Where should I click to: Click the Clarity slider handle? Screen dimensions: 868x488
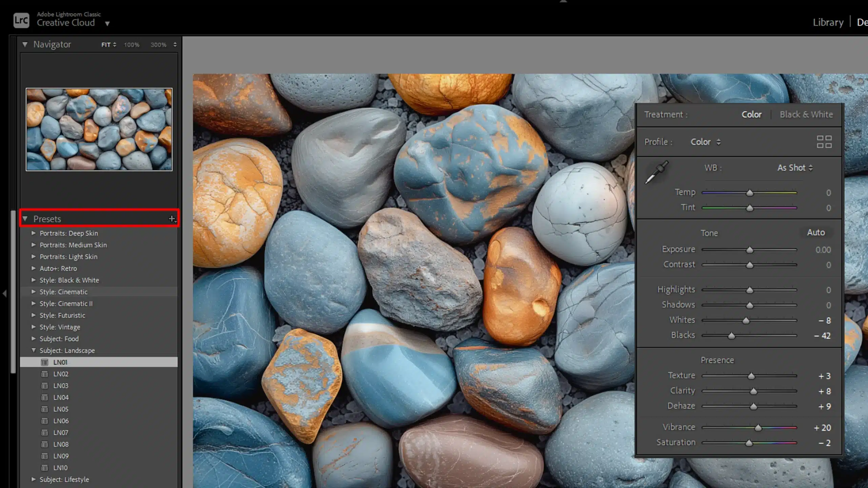click(753, 391)
